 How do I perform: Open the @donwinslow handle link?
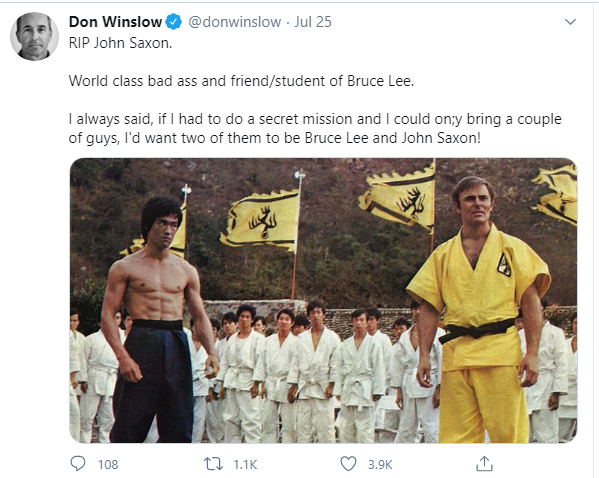click(x=235, y=22)
